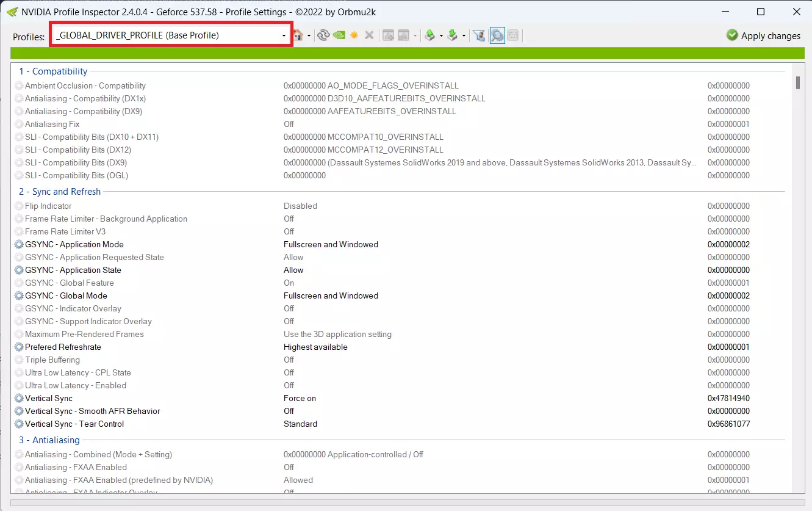Select the SLI - Compatibility Bits (DX12) setting name
Image resolution: width=812 pixels, height=511 pixels.
coord(78,150)
